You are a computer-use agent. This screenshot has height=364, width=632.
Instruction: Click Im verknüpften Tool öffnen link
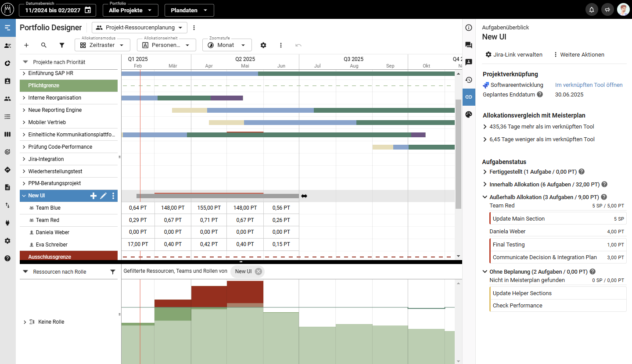[589, 85]
